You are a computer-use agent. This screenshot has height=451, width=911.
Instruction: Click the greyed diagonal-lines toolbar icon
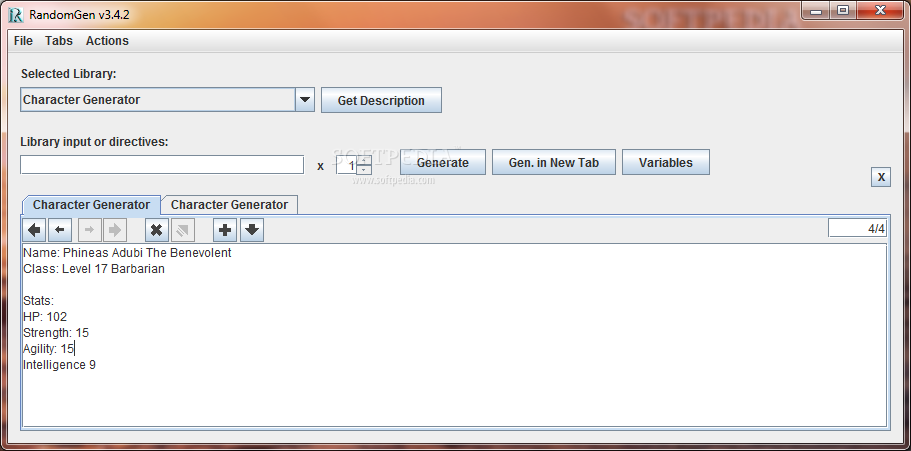(182, 230)
